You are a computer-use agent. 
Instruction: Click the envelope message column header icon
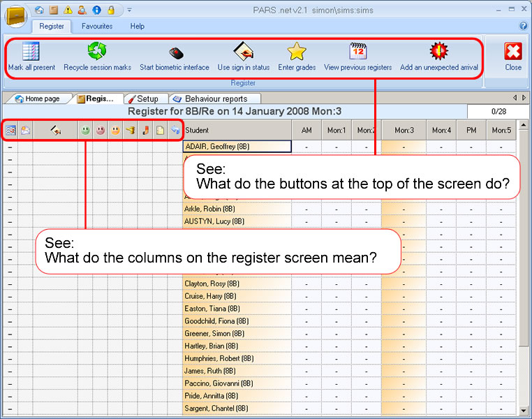(25, 130)
